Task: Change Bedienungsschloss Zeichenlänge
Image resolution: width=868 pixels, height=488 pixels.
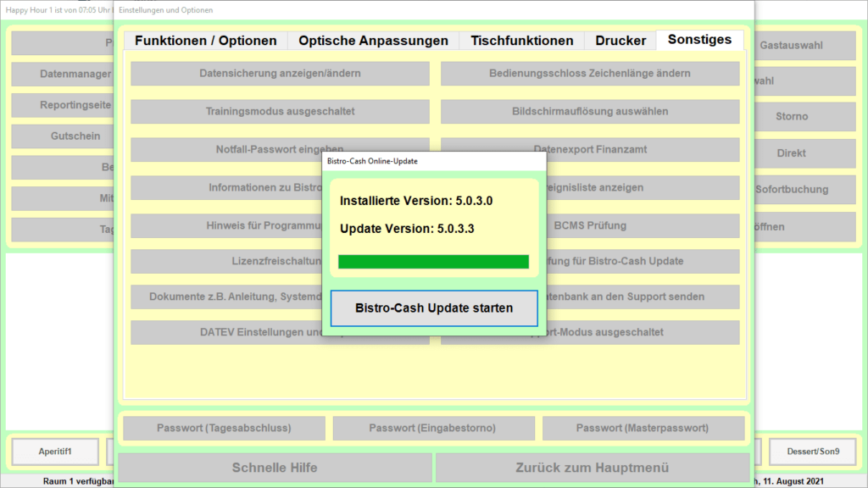Action: point(590,74)
